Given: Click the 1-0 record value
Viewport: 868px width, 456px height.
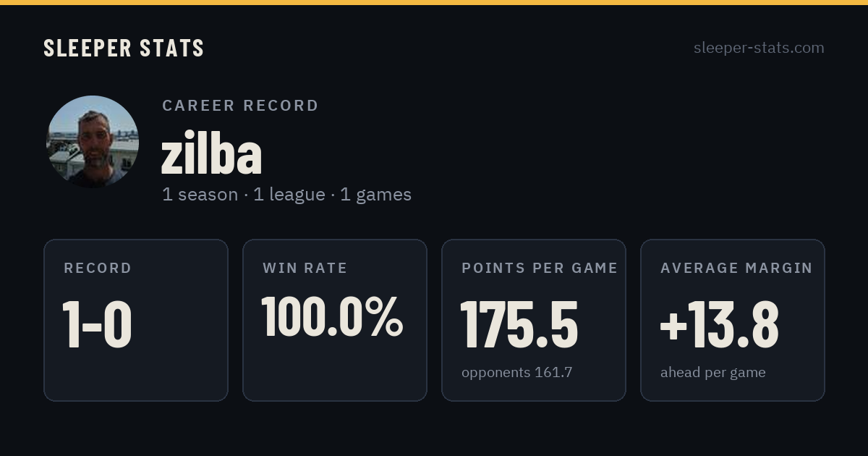Looking at the screenshot, I should 97,325.
